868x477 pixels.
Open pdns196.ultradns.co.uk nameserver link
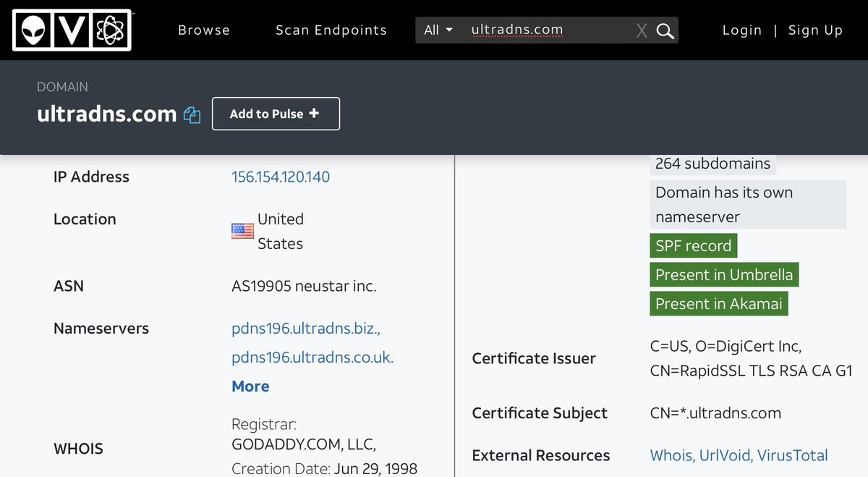(312, 358)
